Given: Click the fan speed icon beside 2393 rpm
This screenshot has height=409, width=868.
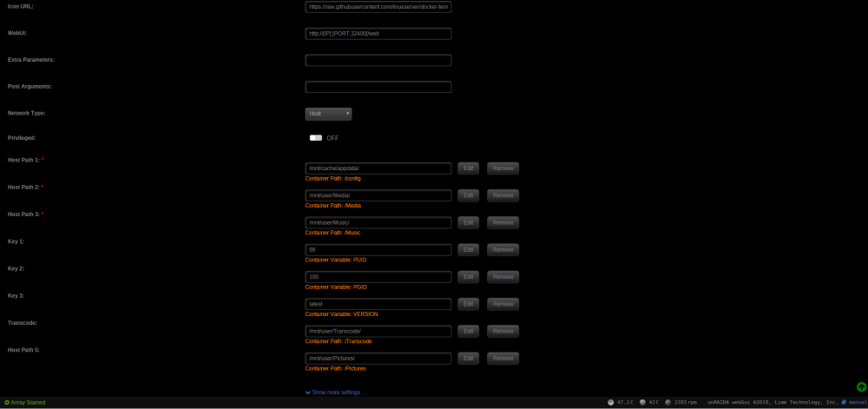Looking at the screenshot, I should click(x=667, y=402).
